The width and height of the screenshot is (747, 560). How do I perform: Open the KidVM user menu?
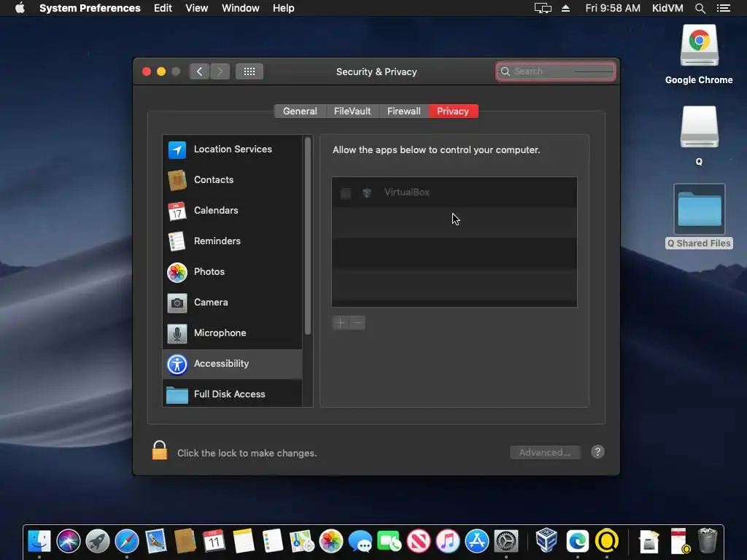667,8
